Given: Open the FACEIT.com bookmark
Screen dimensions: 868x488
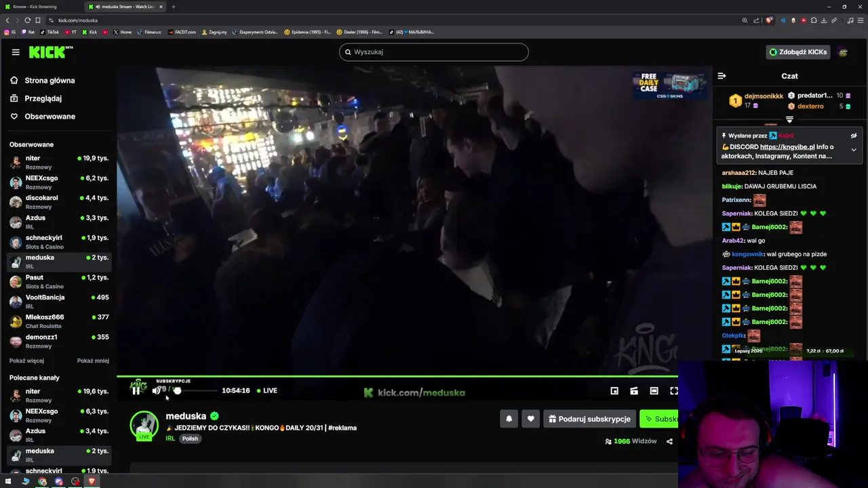Looking at the screenshot, I should (x=182, y=32).
